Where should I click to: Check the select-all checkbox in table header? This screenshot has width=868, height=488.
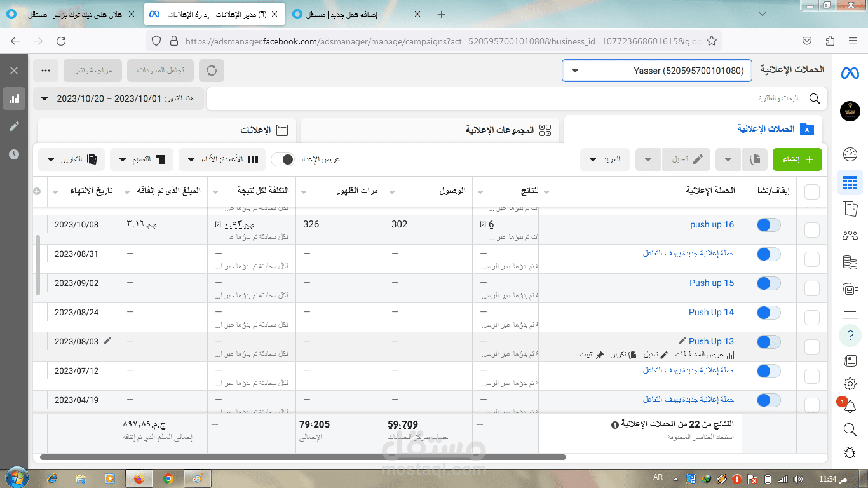pyautogui.click(x=812, y=192)
